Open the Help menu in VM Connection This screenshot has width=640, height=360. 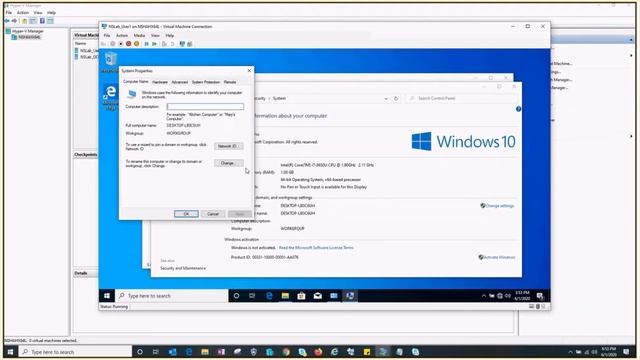170,36
